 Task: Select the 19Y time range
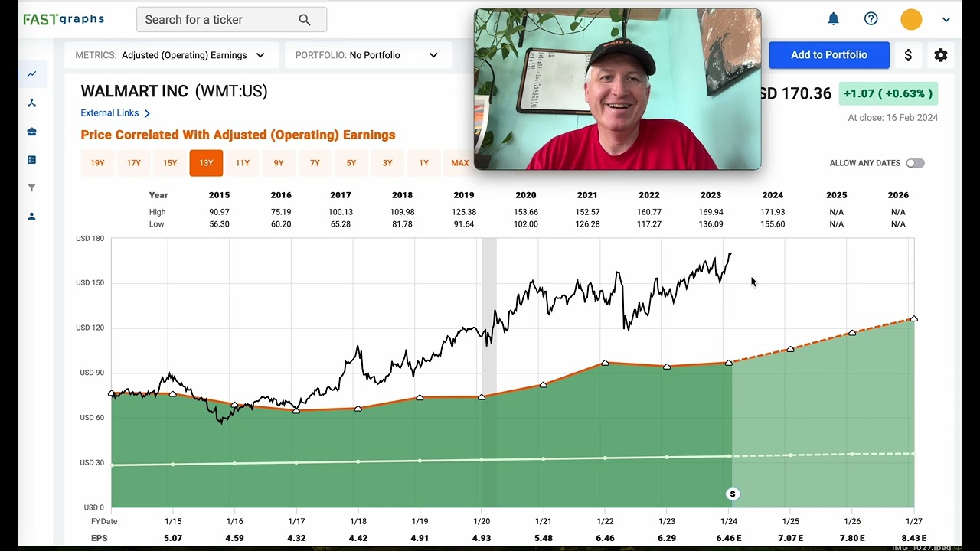point(97,163)
